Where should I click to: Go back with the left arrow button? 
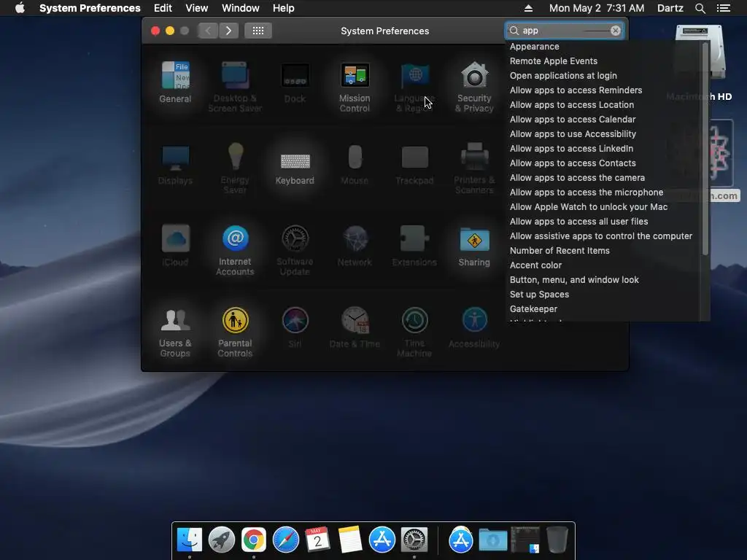(x=208, y=31)
